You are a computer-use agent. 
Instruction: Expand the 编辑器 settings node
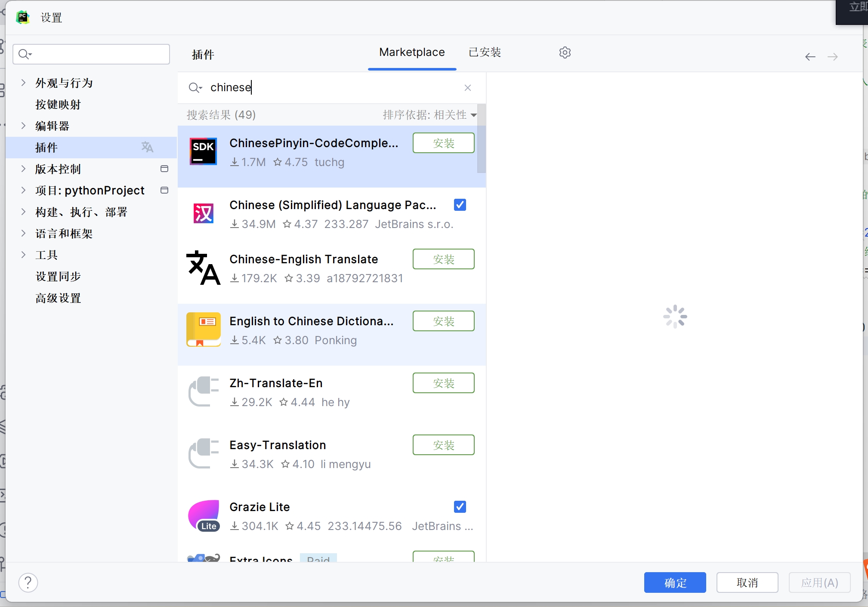[x=23, y=126]
